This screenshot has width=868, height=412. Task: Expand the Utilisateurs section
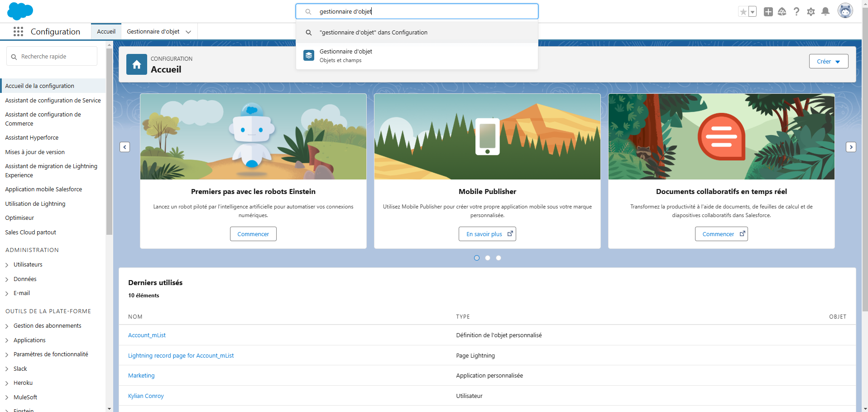pos(7,265)
